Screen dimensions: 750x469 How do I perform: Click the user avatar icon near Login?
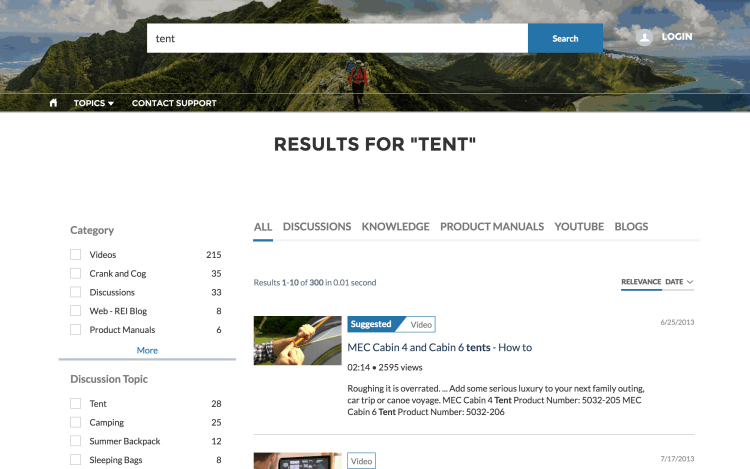tap(645, 37)
